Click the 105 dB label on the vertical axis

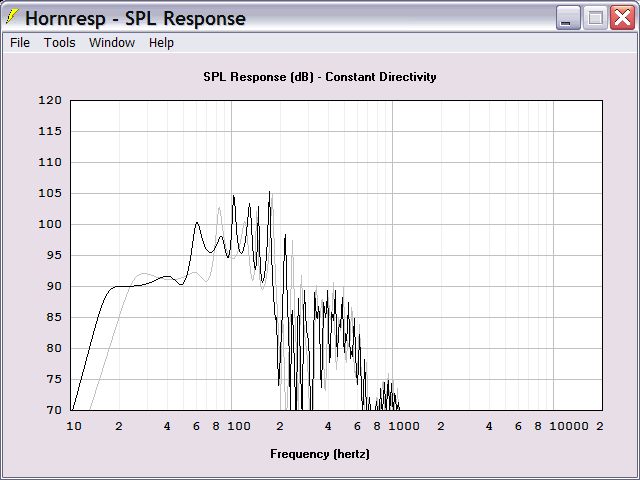point(50,193)
